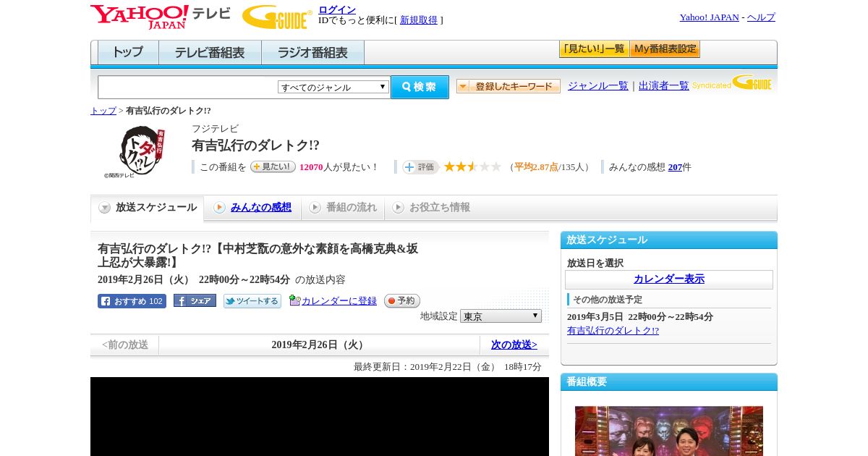
Task: Select the ラジオ番組表 tab
Action: pyautogui.click(x=312, y=53)
